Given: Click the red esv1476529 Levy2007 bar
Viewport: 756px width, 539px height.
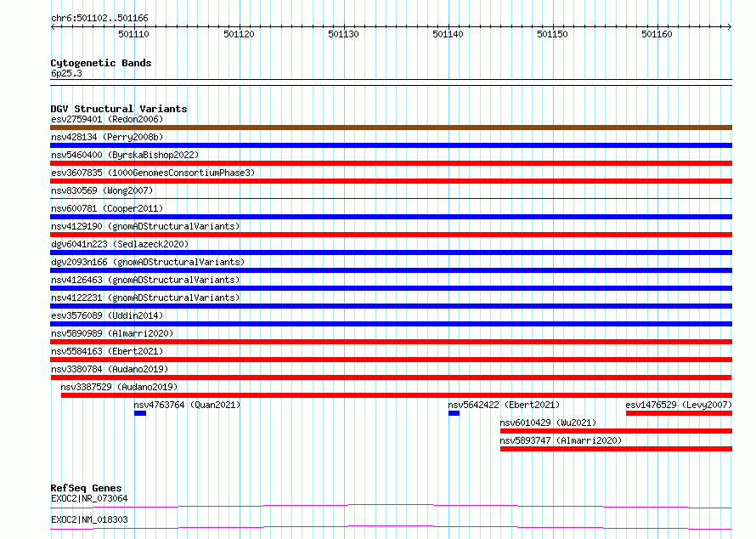Looking at the screenshot, I should pos(679,413).
